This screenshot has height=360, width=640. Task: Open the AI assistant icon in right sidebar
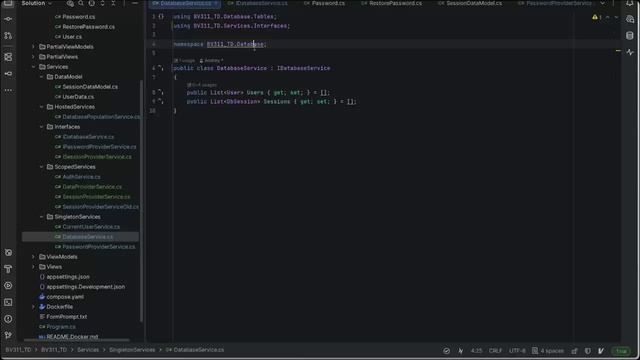tap(630, 19)
